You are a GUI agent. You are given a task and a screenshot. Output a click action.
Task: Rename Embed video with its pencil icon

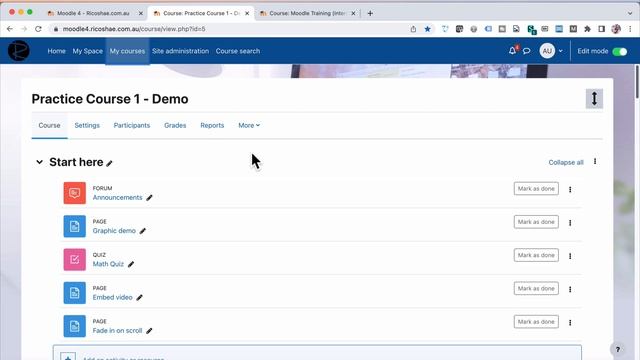coord(140,298)
